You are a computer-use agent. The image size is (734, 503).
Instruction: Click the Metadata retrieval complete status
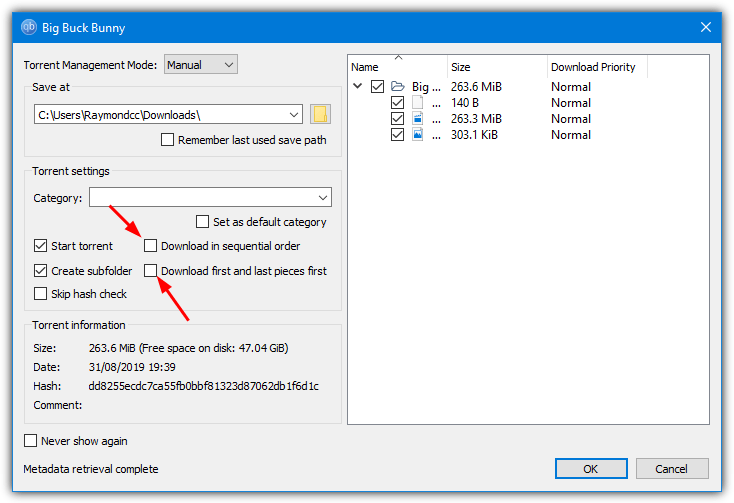pyautogui.click(x=91, y=469)
